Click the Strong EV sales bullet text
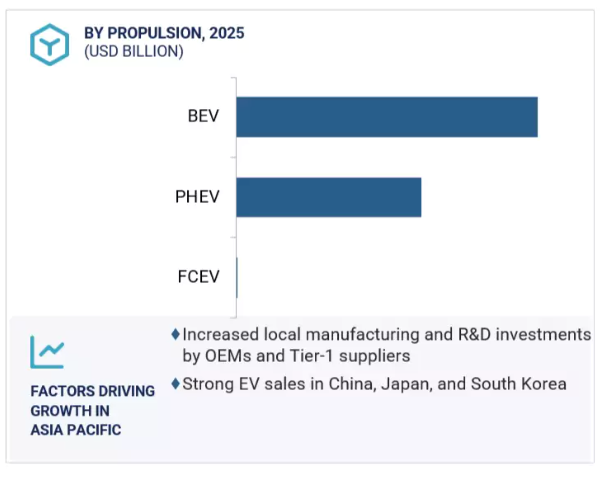The height and width of the screenshot is (481, 607). (x=374, y=384)
